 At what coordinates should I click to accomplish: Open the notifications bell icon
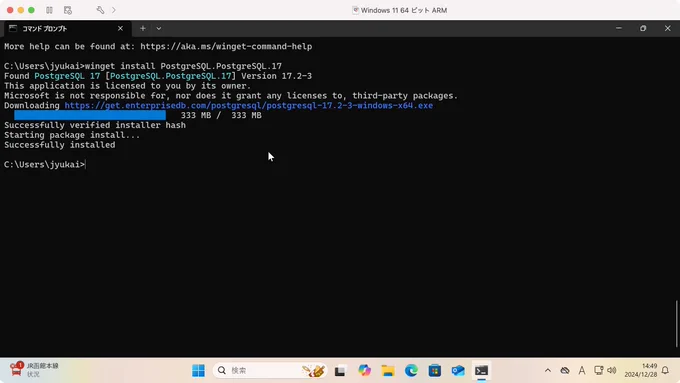tap(665, 370)
